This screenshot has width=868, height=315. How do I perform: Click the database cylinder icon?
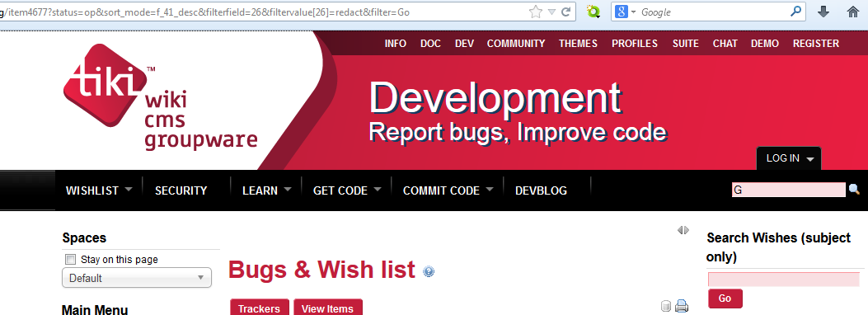coord(667,306)
